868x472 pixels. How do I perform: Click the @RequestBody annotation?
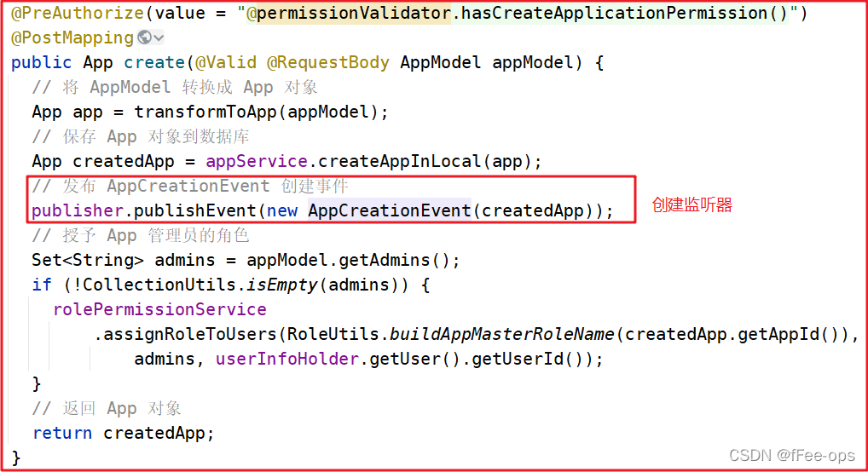click(x=328, y=62)
